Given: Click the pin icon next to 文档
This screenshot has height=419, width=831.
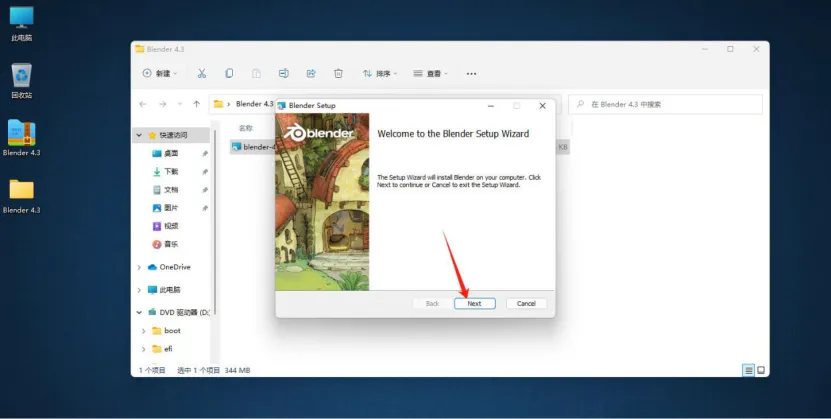Looking at the screenshot, I should point(205,190).
